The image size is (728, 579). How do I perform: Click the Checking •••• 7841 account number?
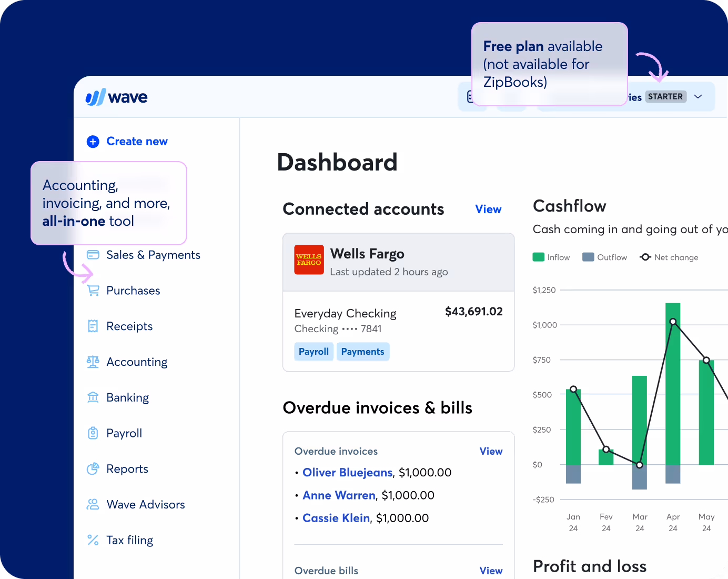pos(338,329)
